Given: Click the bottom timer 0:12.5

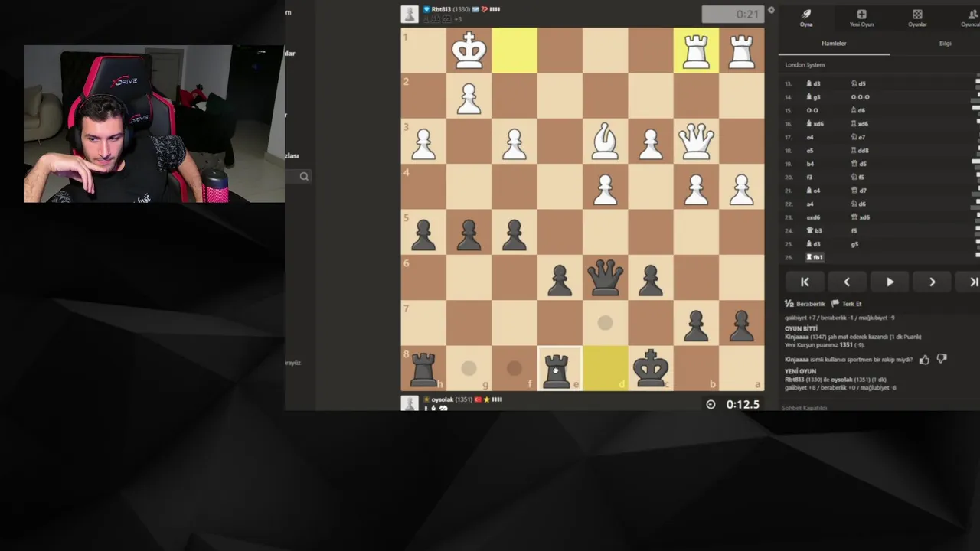Looking at the screenshot, I should point(743,404).
